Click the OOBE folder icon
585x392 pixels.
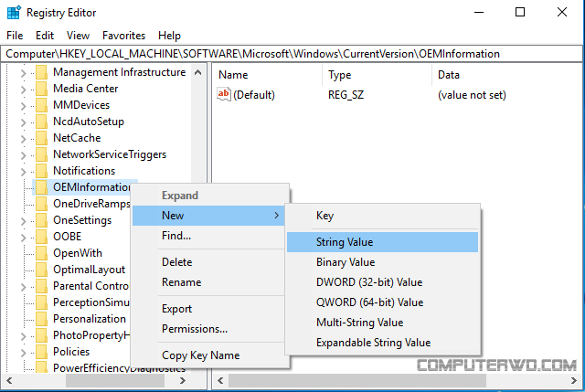click(x=41, y=237)
